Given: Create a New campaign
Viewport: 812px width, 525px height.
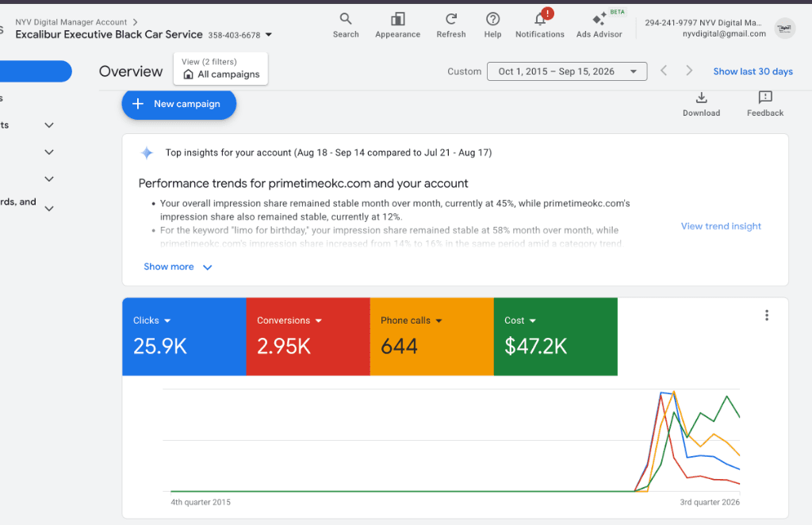Looking at the screenshot, I should (x=178, y=104).
